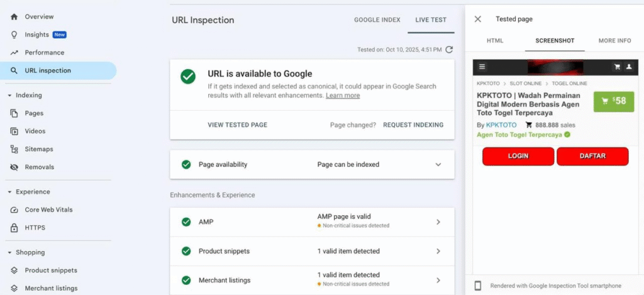Click the Videos play icon
The height and width of the screenshot is (295, 644).
14,131
